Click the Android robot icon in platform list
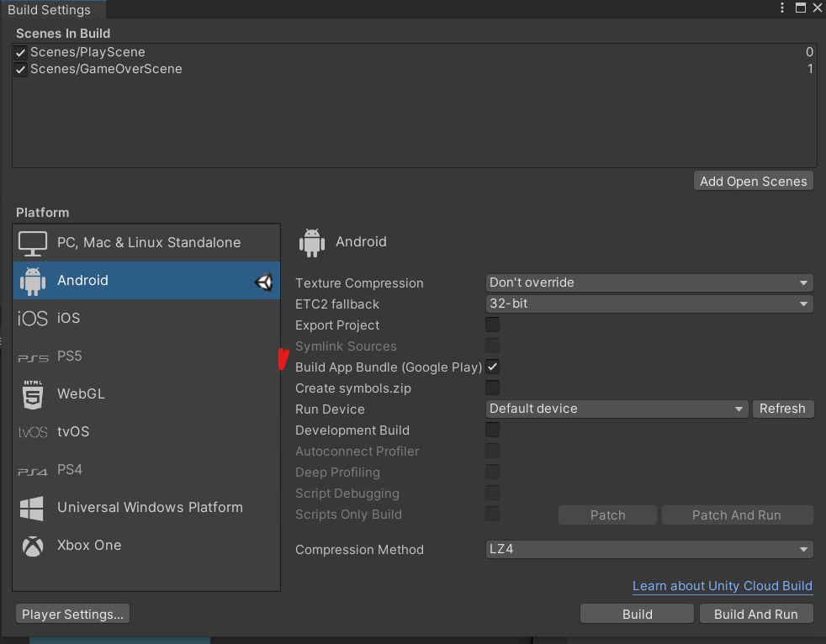The width and height of the screenshot is (826, 644). click(x=33, y=281)
